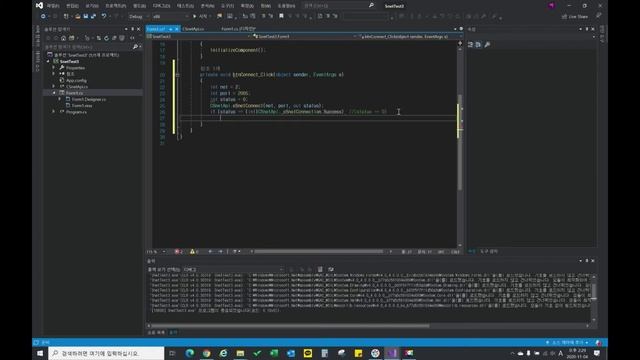This screenshot has height=360, width=640.
Task: Switch to Form1.cs design tab
Action: (238, 29)
